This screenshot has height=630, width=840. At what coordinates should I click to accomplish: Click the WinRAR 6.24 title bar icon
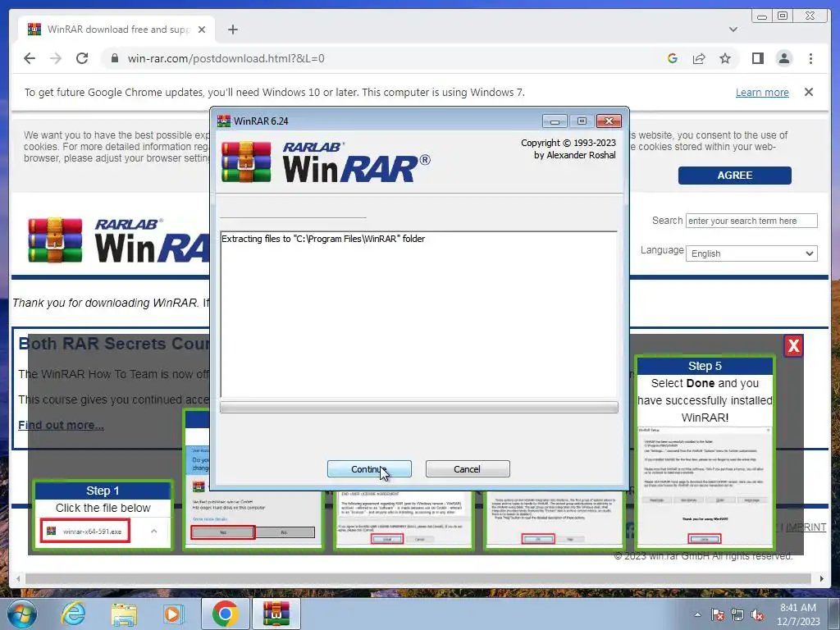point(223,121)
